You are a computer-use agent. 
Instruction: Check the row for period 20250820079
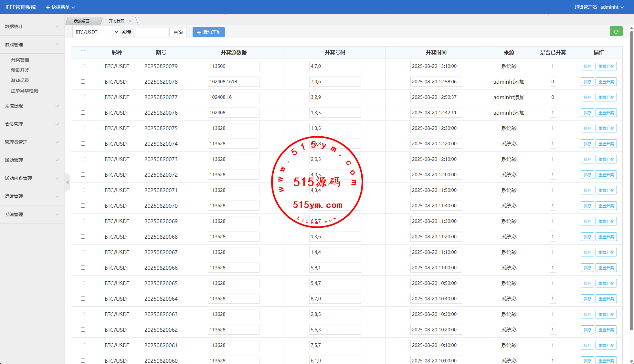(83, 66)
